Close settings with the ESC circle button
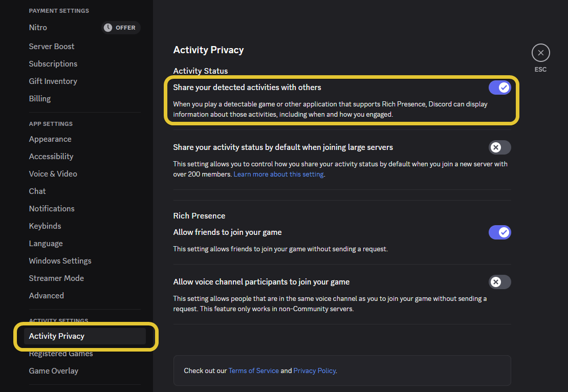 [x=540, y=53]
